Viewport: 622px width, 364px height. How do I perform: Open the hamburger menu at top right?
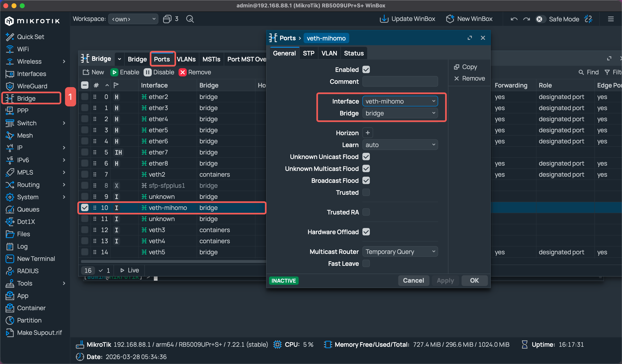(x=611, y=19)
